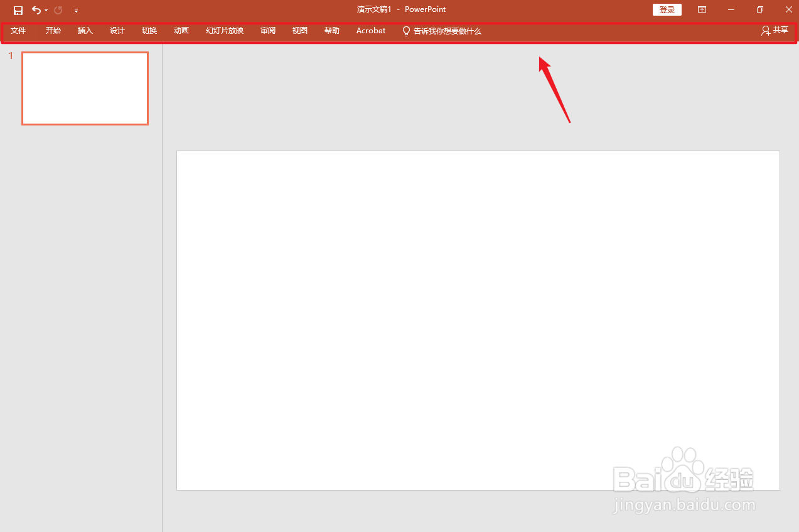The width and height of the screenshot is (799, 532).
Task: Go to the 幻灯片放映 tab
Action: (x=225, y=30)
